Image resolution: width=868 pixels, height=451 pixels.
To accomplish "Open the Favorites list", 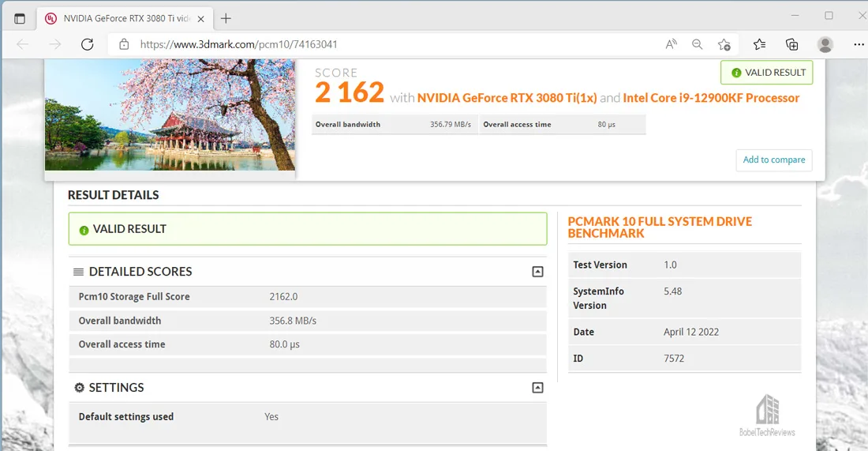I will [759, 44].
